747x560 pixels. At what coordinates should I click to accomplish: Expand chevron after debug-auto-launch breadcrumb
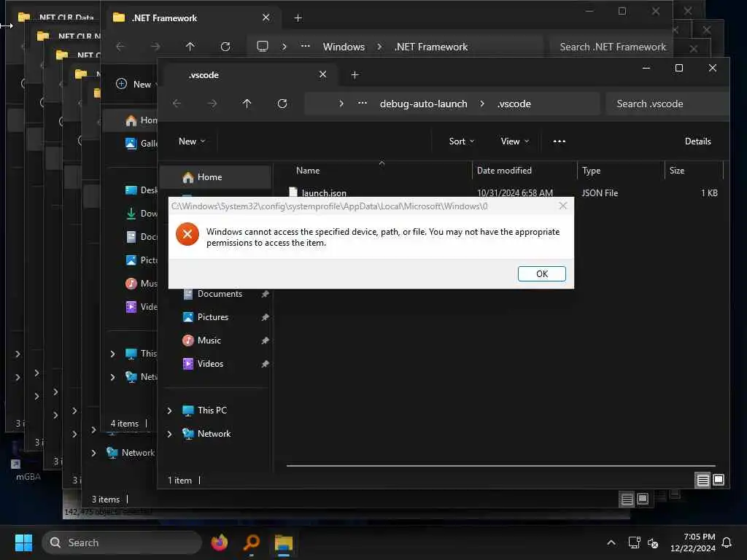[482, 104]
